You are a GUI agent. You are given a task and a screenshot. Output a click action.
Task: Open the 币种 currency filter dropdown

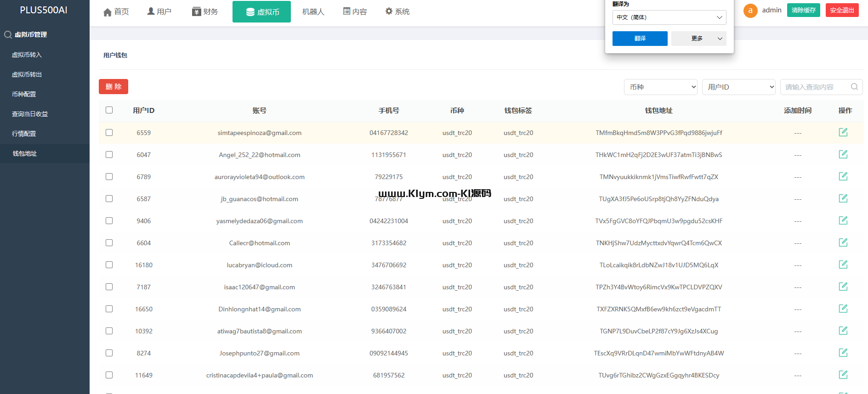[660, 87]
